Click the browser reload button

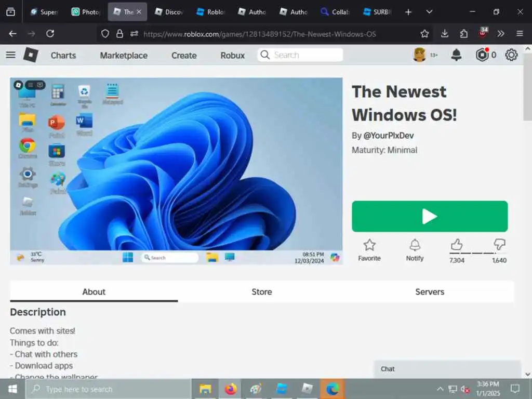tap(50, 34)
